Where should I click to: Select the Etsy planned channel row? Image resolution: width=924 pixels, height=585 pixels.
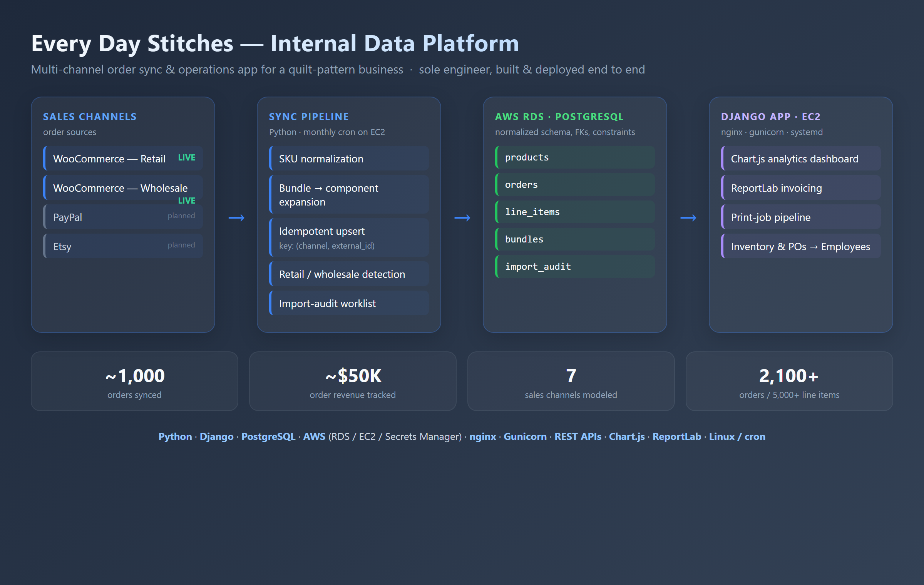[123, 246]
